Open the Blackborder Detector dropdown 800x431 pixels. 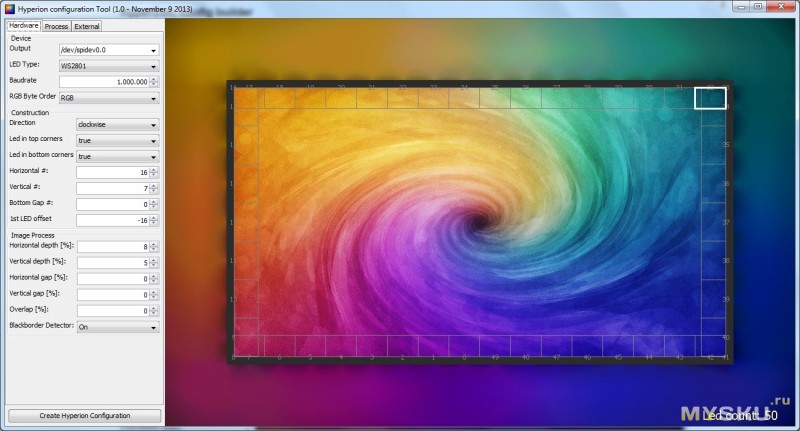117,327
